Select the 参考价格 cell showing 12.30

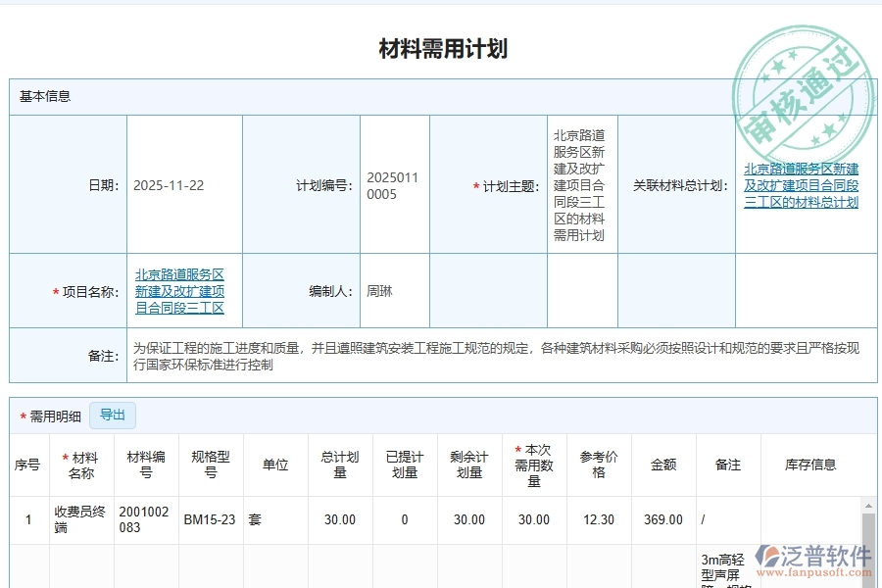tap(598, 519)
